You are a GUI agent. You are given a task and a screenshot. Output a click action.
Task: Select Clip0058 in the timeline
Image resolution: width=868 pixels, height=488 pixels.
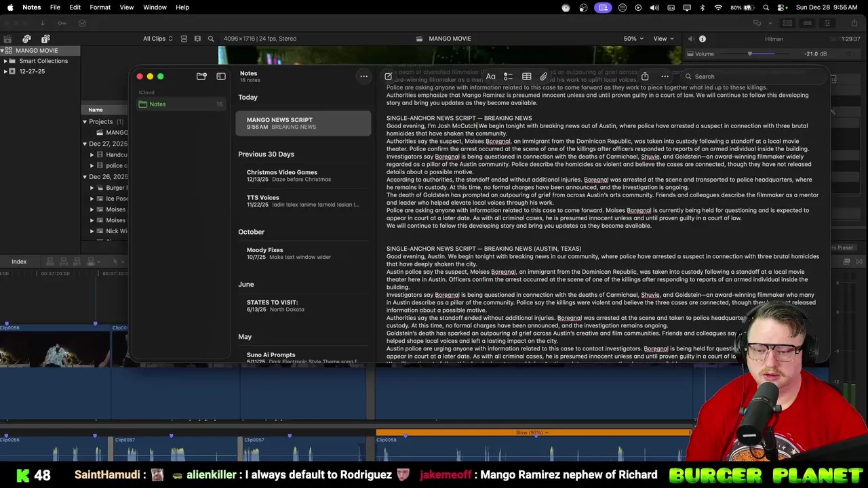tap(532, 447)
